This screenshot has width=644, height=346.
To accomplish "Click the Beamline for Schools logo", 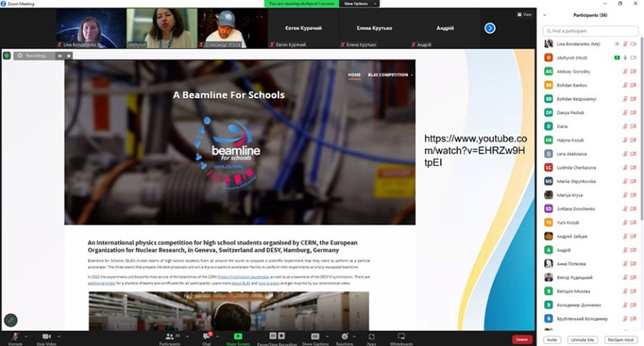I will [x=228, y=154].
